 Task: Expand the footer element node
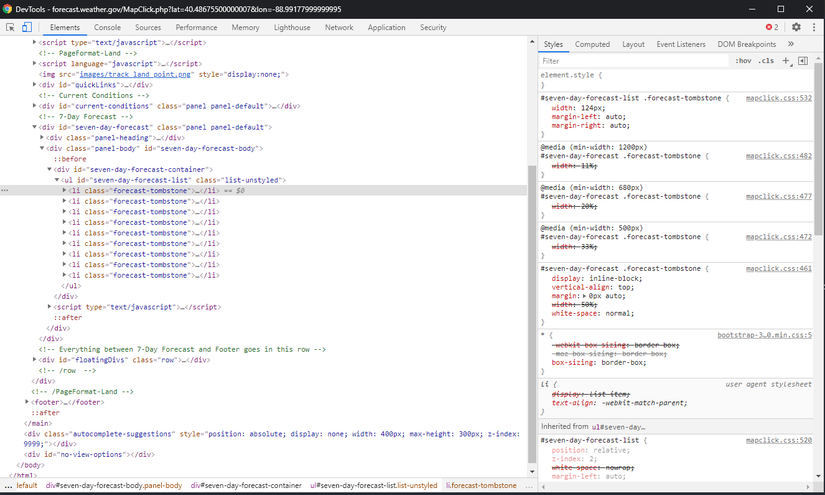pyautogui.click(x=27, y=402)
